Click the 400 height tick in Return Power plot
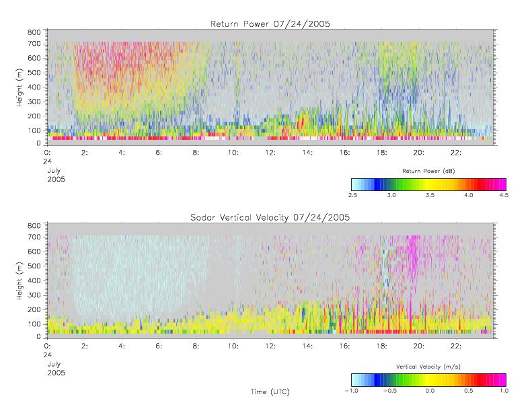This screenshot has width=532, height=411. 34,87
